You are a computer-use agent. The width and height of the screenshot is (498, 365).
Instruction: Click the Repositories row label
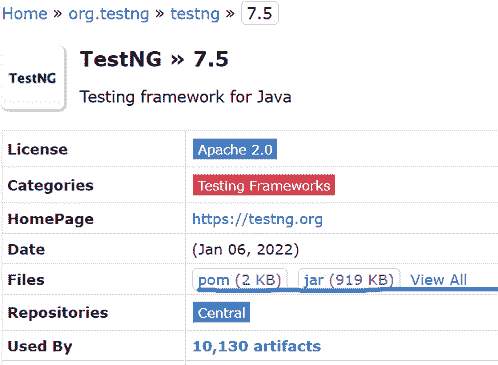click(58, 313)
